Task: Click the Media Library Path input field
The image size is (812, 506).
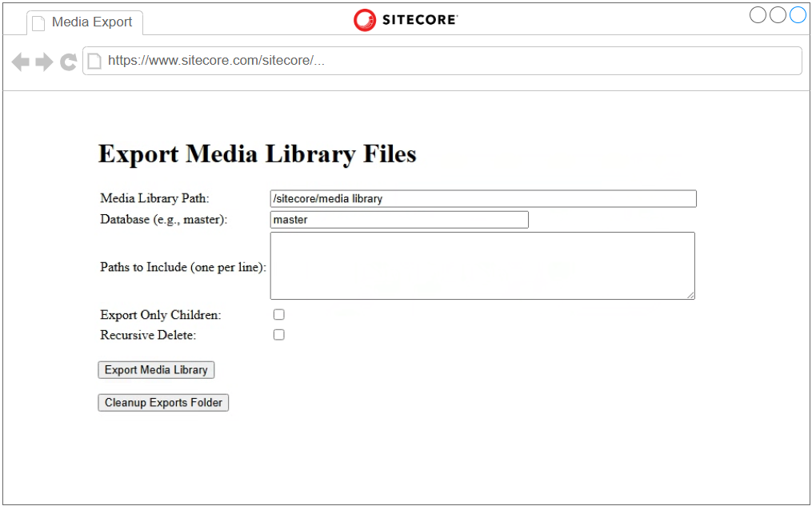Action: (x=483, y=199)
